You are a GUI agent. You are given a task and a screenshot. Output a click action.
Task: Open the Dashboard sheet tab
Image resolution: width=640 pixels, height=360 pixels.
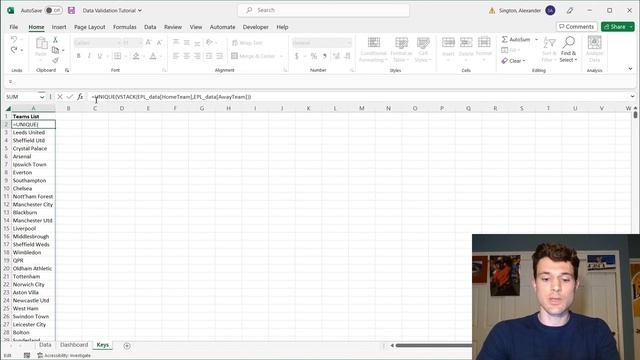coord(74,345)
